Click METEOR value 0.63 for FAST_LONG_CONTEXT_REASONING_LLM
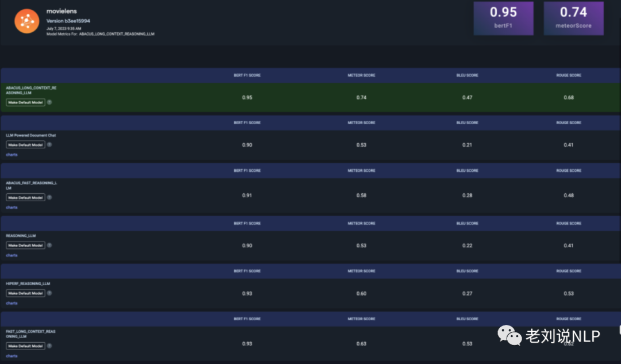The width and height of the screenshot is (621, 364). point(361,344)
